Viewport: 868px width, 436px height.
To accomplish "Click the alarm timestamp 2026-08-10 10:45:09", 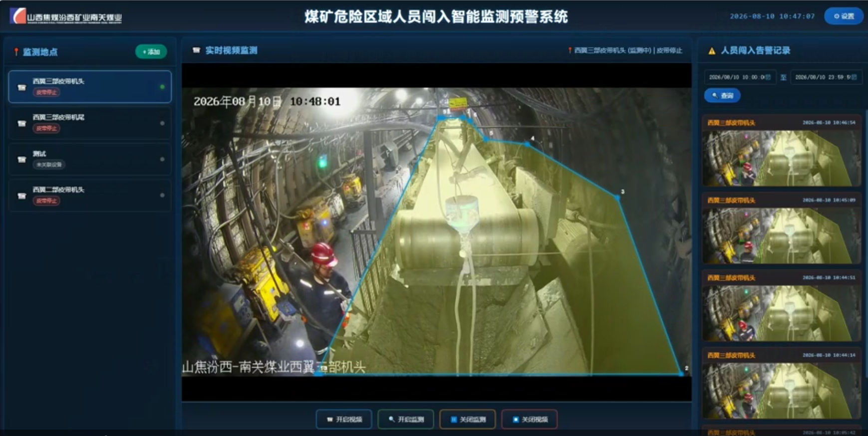I will (x=829, y=200).
